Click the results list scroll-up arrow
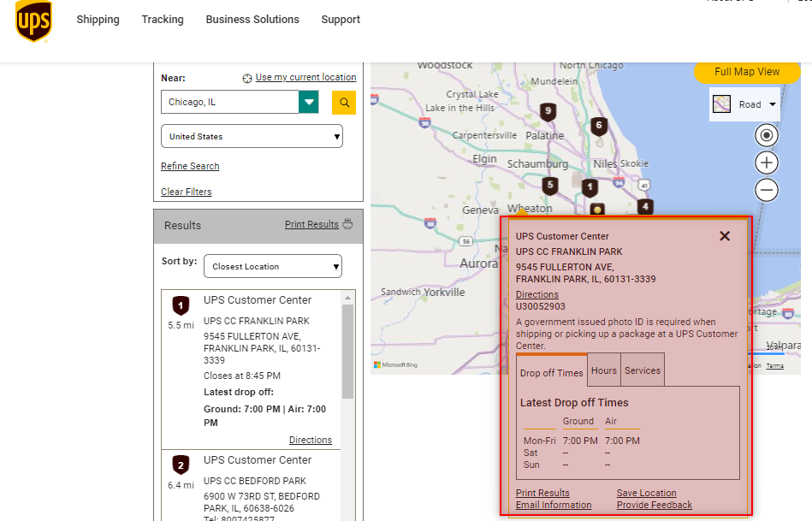 pyautogui.click(x=348, y=298)
